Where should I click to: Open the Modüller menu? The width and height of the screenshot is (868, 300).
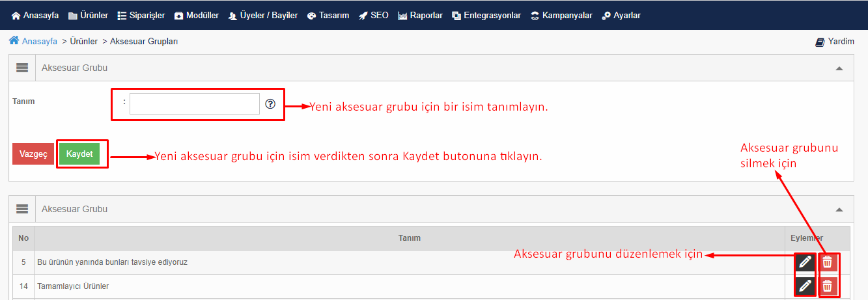[197, 15]
